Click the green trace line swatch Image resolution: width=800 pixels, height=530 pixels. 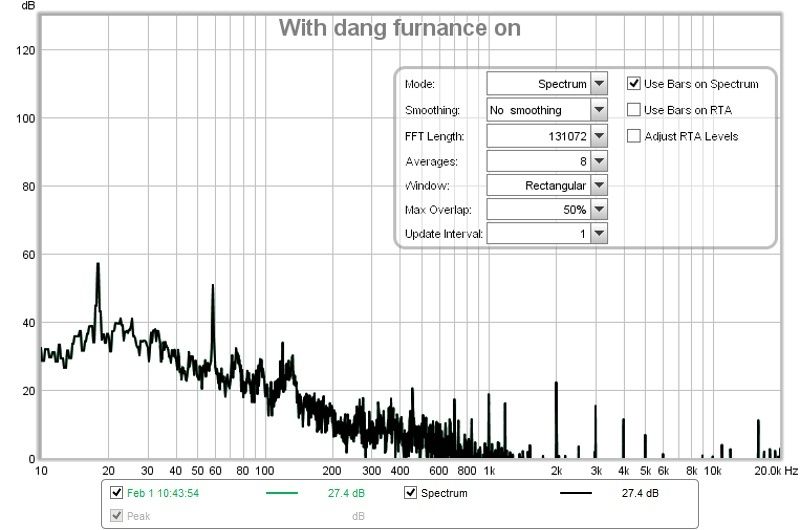[x=282, y=493]
